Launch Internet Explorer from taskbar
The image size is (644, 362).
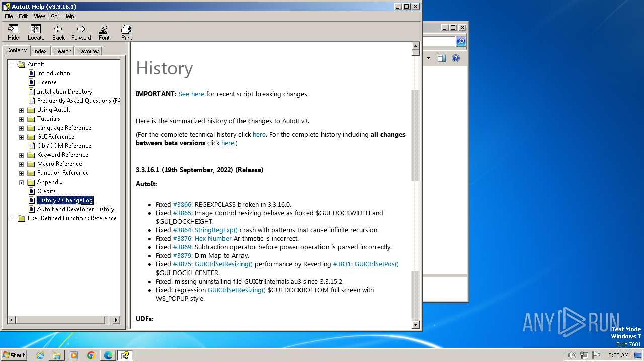[x=40, y=355]
